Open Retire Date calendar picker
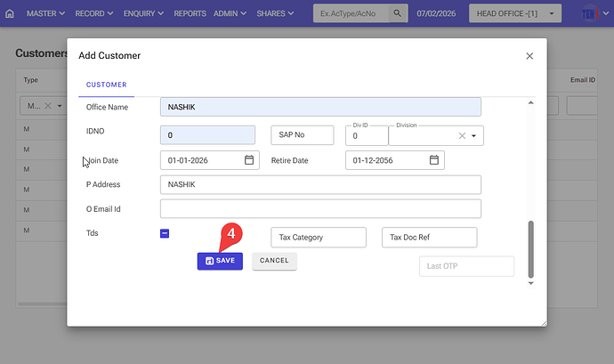614x364 pixels. [434, 160]
